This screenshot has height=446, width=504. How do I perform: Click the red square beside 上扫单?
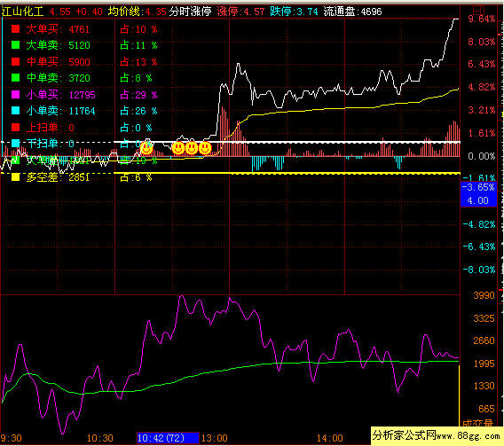(x=15, y=128)
